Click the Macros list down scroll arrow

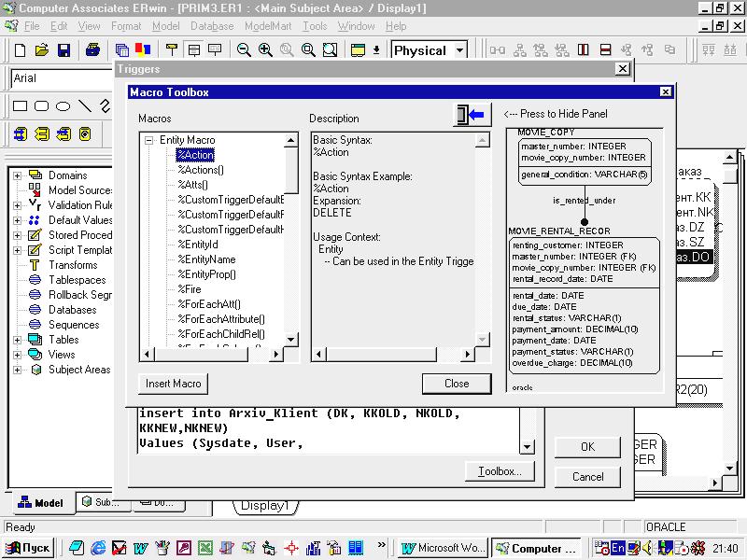tap(290, 340)
